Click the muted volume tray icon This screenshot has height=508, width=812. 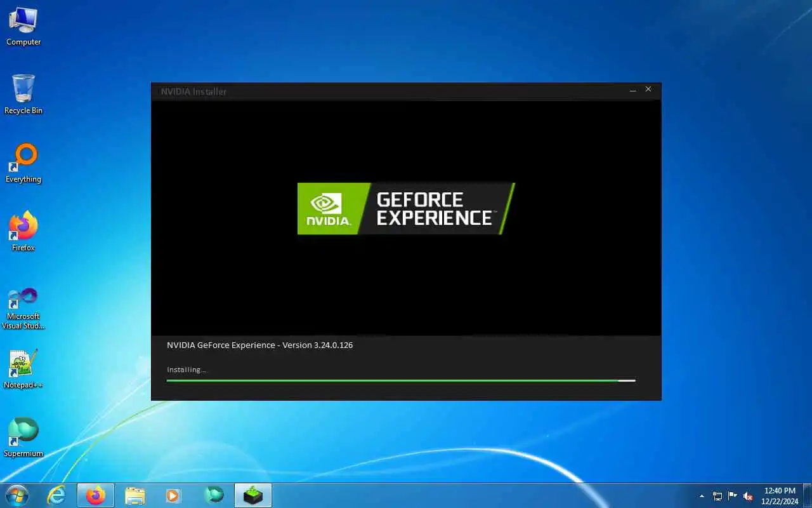[748, 496]
